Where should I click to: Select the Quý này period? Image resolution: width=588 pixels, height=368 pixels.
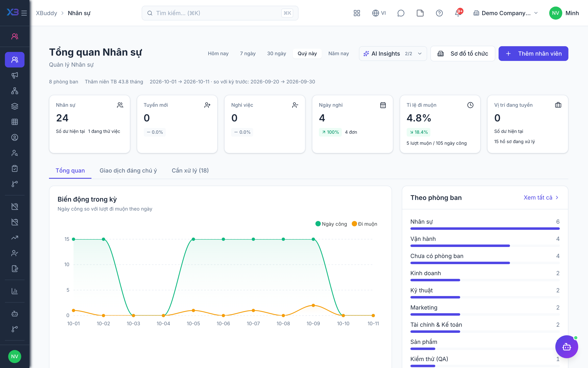pos(307,54)
